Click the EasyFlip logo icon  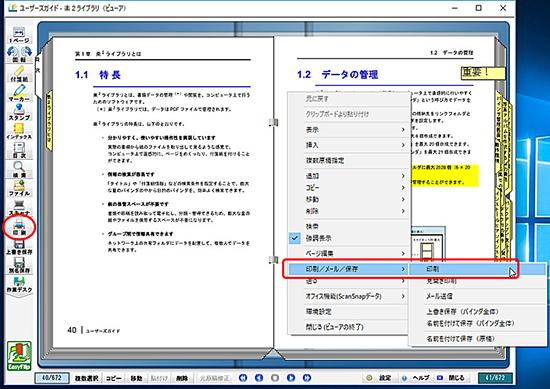click(x=19, y=356)
